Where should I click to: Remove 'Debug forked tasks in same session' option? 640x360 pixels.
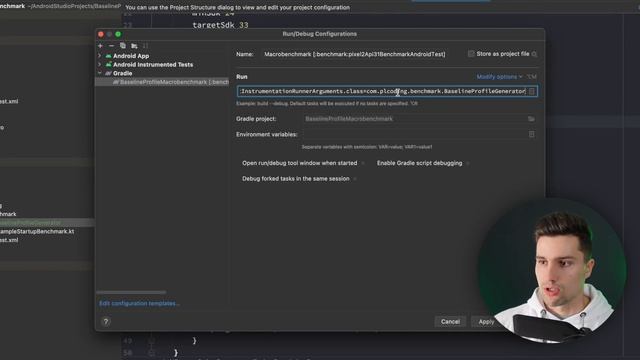(355, 179)
